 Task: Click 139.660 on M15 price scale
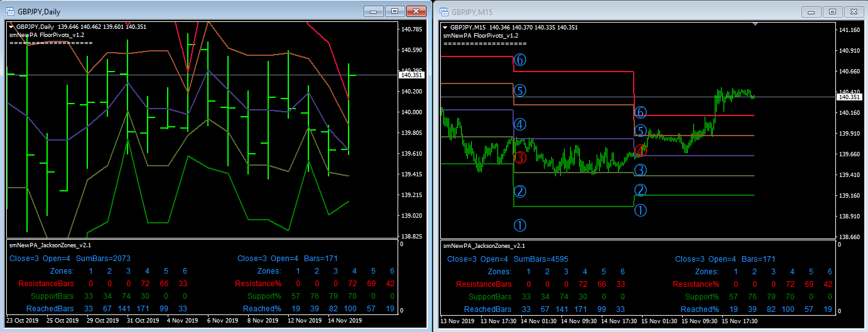[x=850, y=154]
